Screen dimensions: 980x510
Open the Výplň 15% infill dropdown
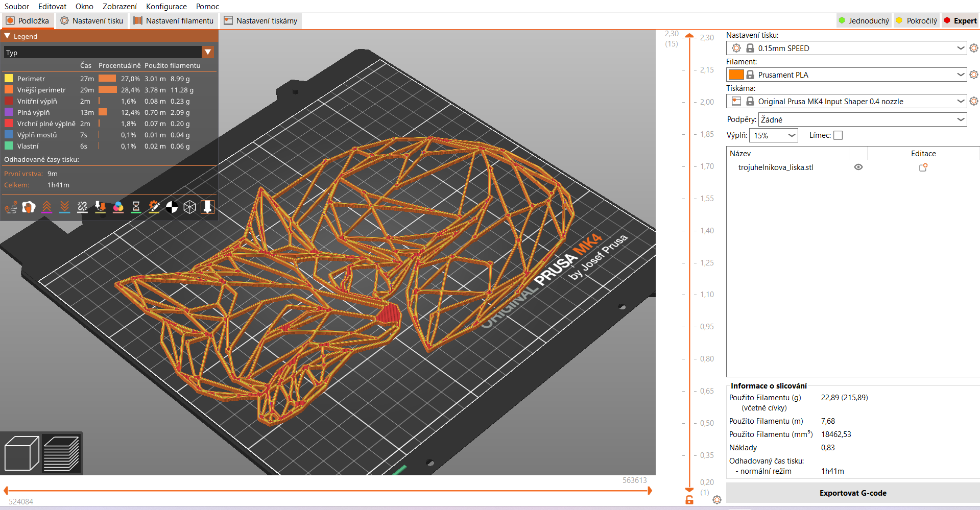774,135
